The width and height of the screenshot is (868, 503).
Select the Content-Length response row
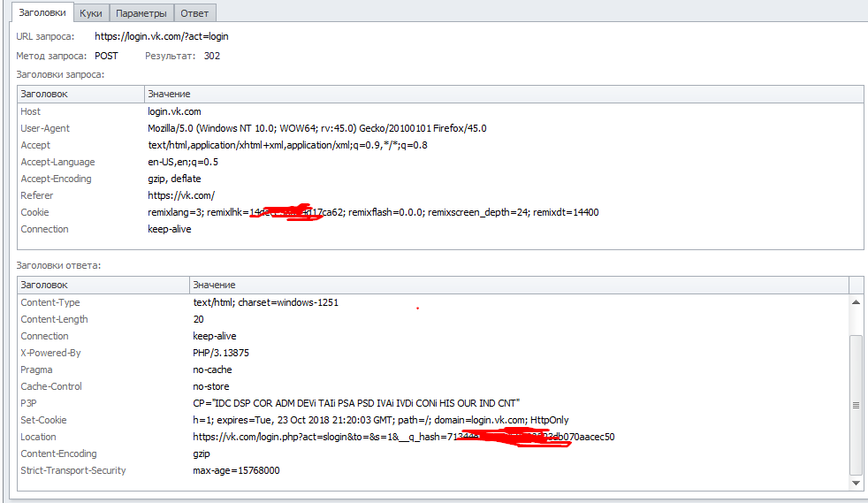pos(433,319)
